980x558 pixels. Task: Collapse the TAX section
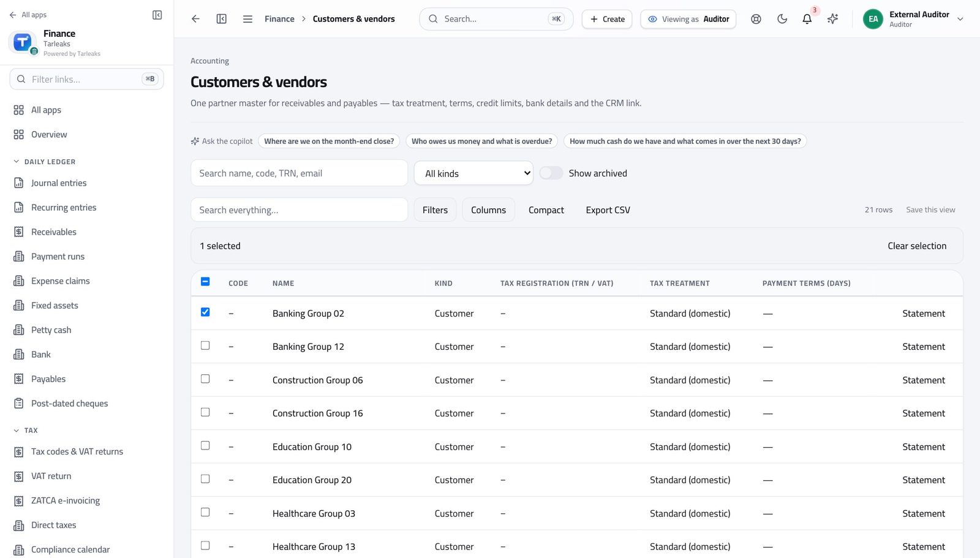[x=26, y=431]
